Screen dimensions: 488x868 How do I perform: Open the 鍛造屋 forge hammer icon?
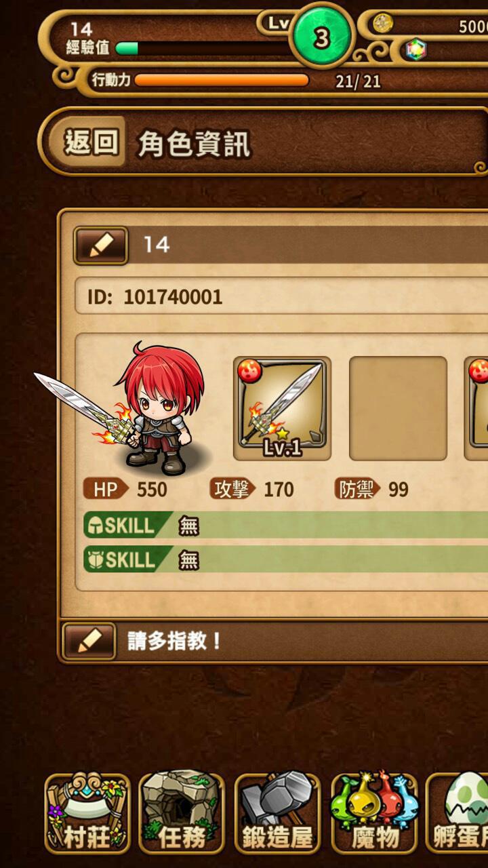tap(278, 812)
